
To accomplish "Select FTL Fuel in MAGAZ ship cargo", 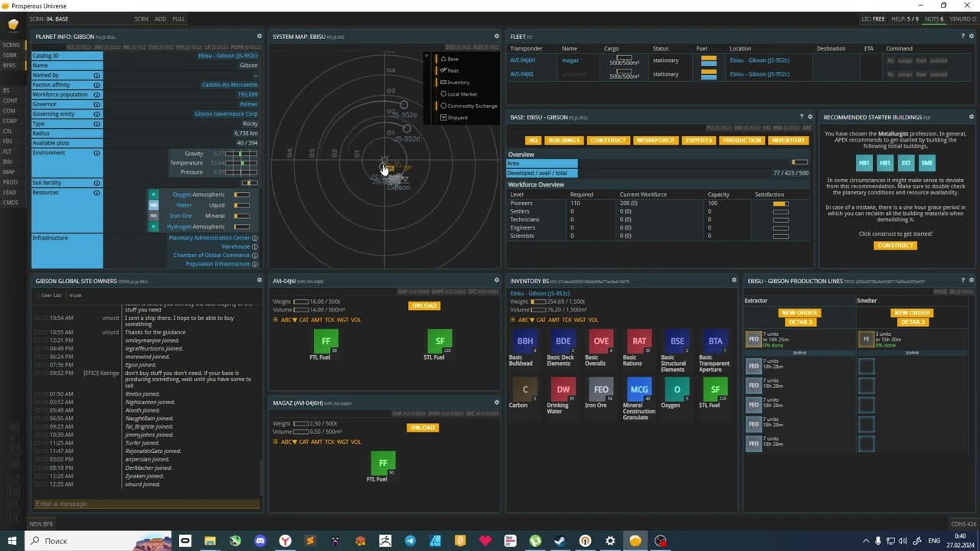I will (384, 464).
